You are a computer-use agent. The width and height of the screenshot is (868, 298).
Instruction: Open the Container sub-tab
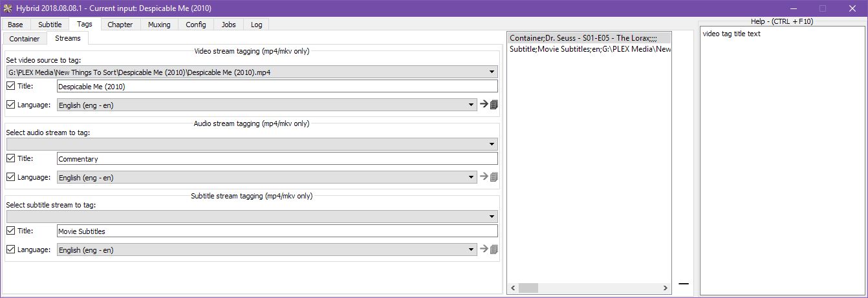(25, 39)
